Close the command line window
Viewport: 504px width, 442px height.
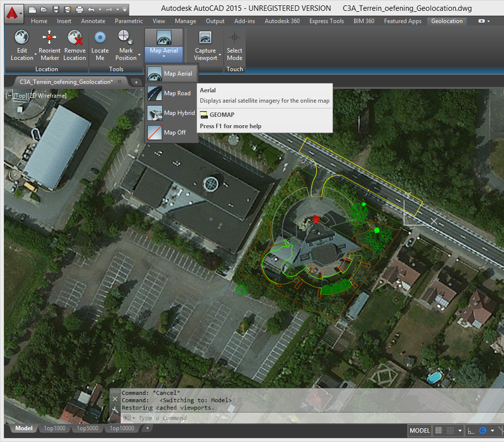point(115,399)
